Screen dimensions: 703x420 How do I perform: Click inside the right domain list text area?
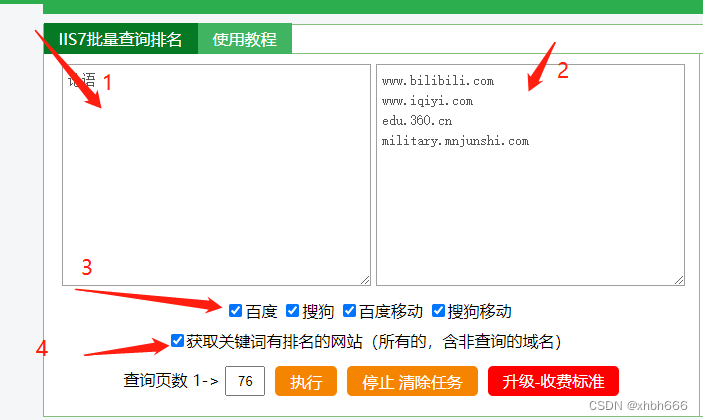coord(530,175)
